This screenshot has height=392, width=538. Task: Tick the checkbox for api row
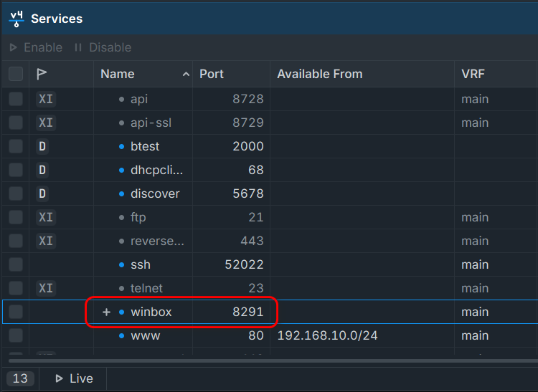(16, 99)
